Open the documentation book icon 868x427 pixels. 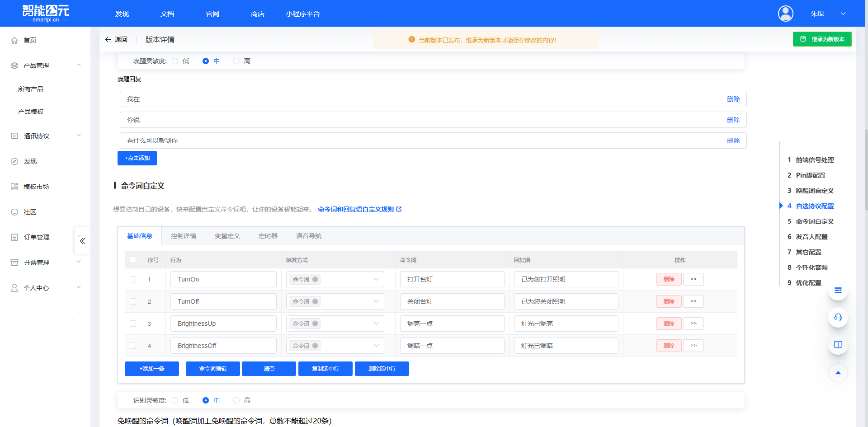(x=838, y=345)
